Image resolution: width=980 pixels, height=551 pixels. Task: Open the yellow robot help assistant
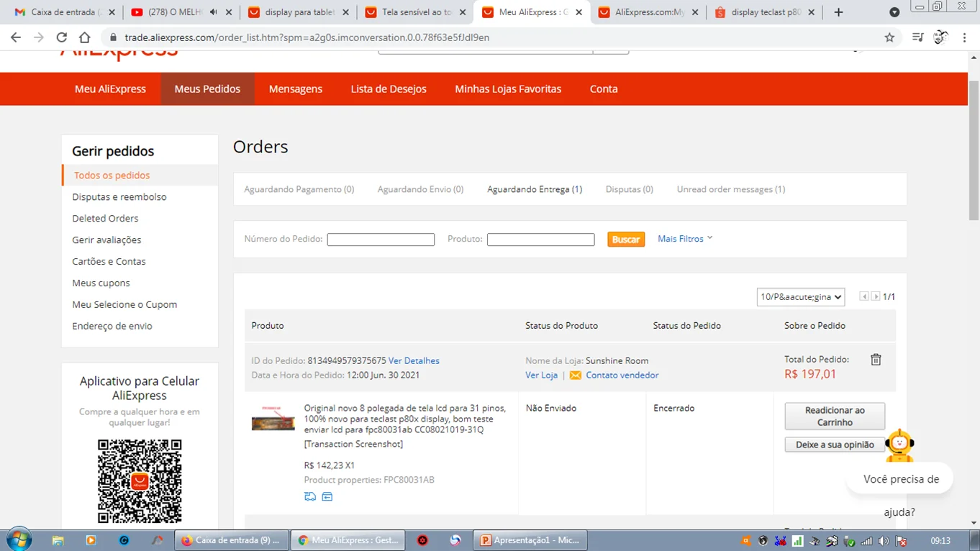click(x=899, y=446)
